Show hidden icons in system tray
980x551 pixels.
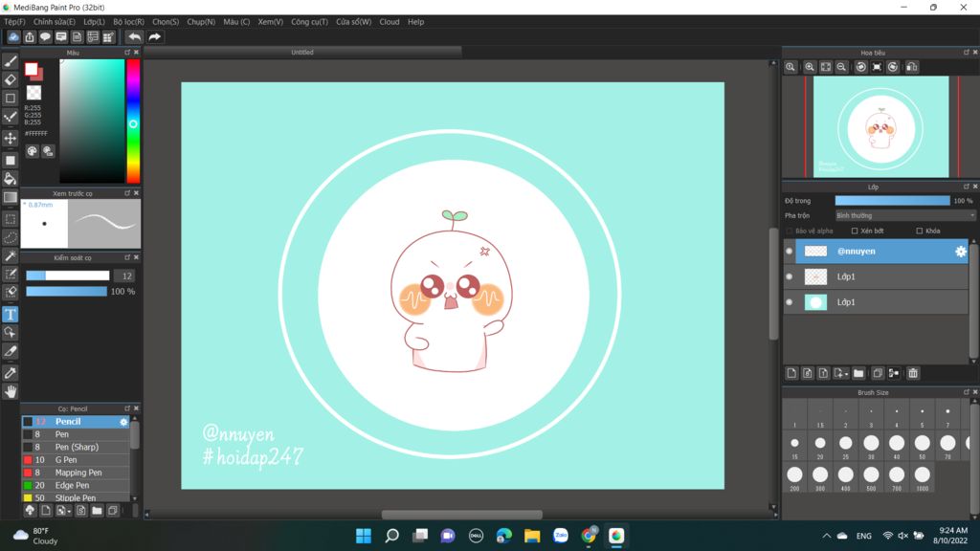pyautogui.click(x=826, y=536)
